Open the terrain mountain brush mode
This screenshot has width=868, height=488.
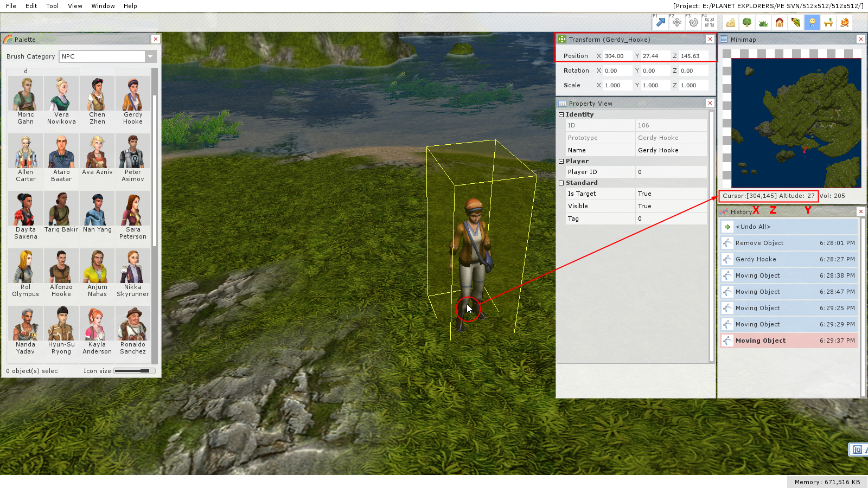coord(731,22)
